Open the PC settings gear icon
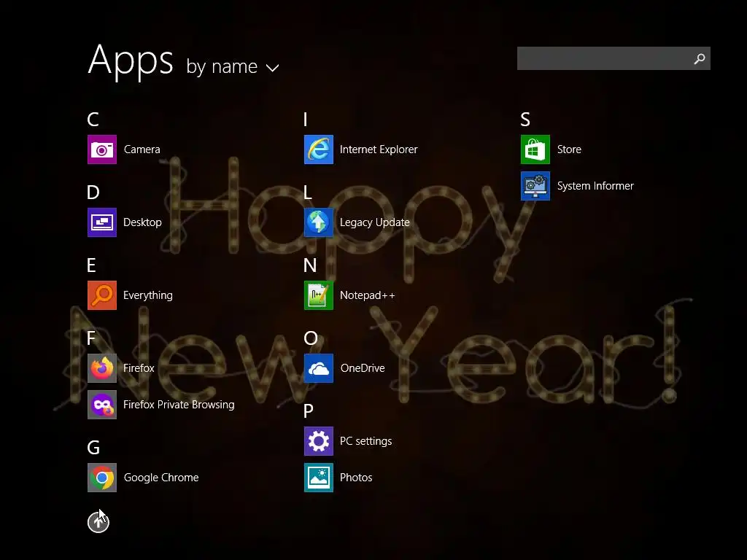Image resolution: width=747 pixels, height=560 pixels. [319, 441]
